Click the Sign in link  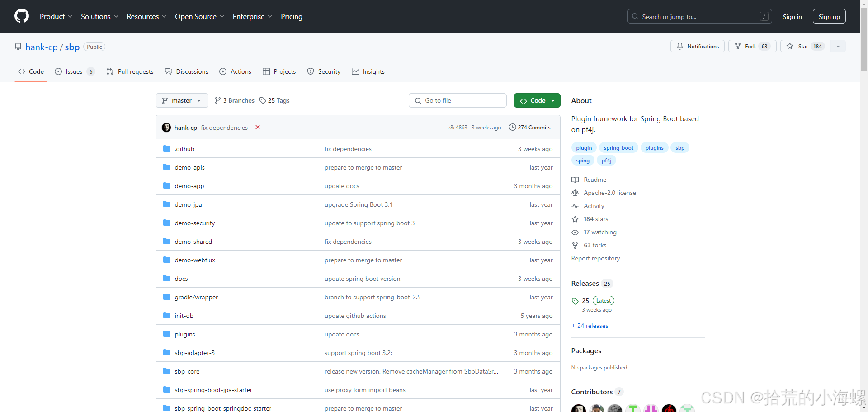[792, 17]
